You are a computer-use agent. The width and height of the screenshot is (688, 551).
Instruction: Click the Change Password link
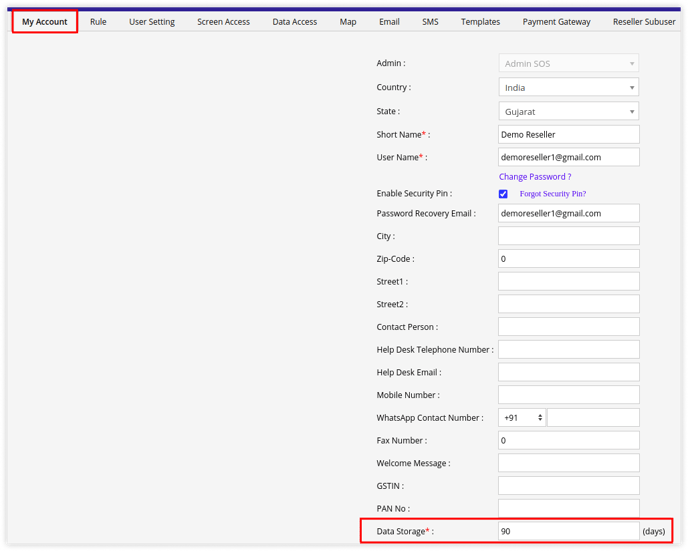pyautogui.click(x=535, y=177)
